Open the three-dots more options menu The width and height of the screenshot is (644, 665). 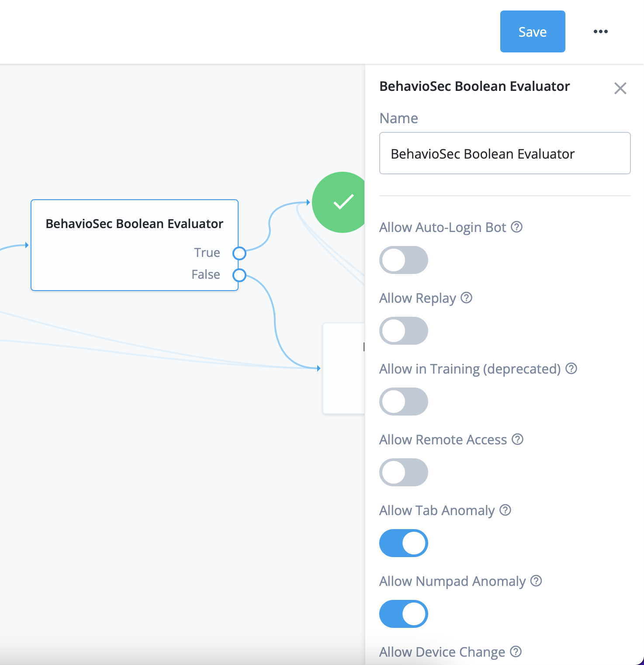(x=601, y=31)
